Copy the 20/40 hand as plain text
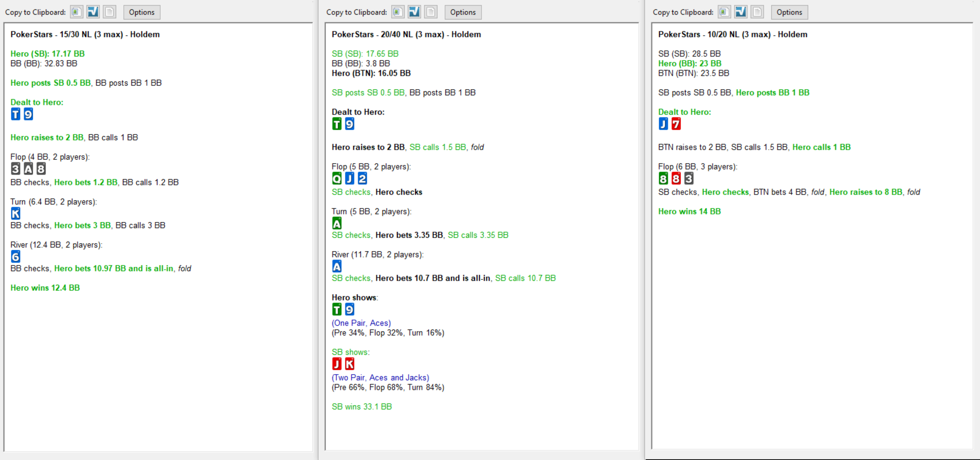Image resolution: width=980 pixels, height=460 pixels. pos(431,12)
